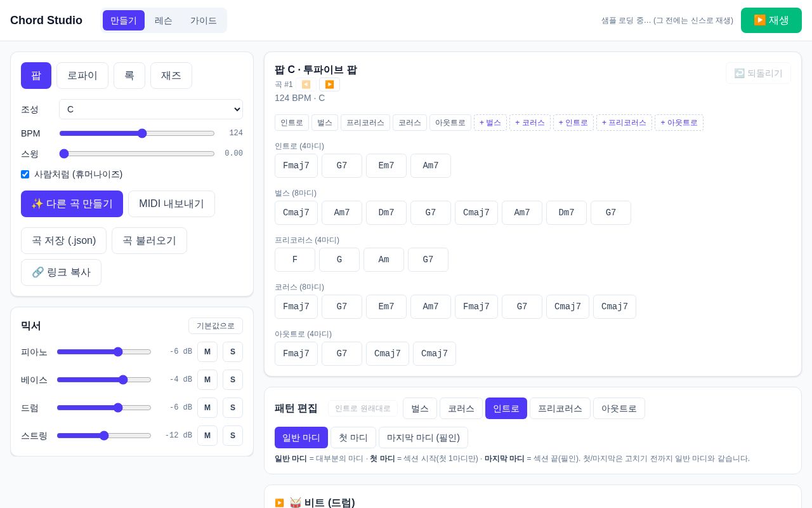Select 마지막 마디 (필인) option
812x508 pixels.
pyautogui.click(x=423, y=438)
